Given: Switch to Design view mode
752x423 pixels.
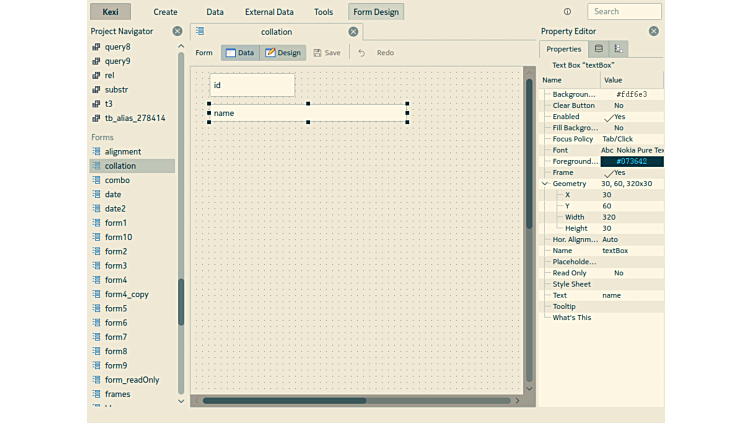Looking at the screenshot, I should [x=283, y=53].
